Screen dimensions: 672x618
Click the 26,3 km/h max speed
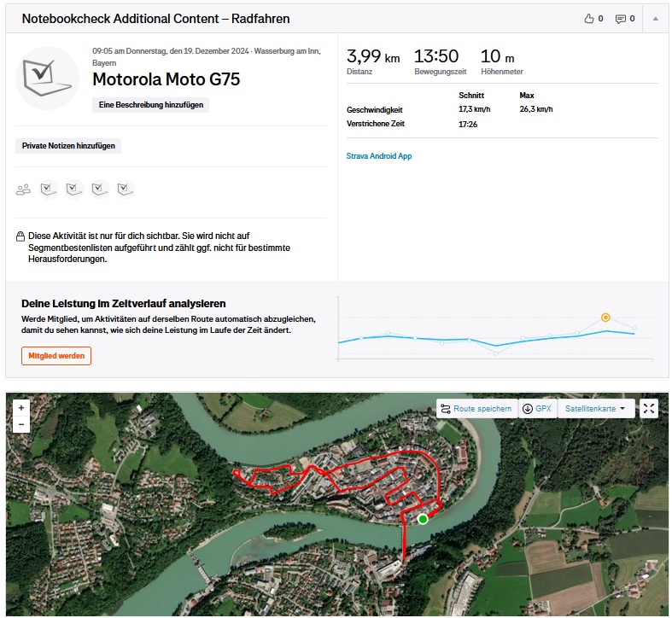535,109
